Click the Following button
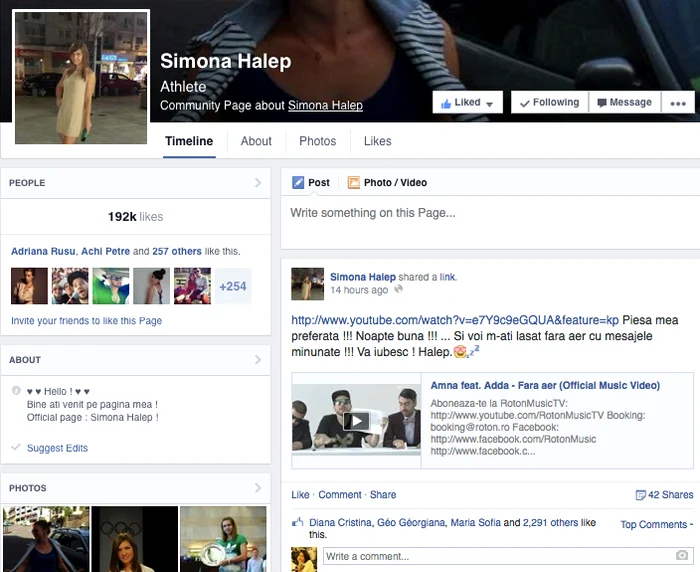This screenshot has width=700, height=572. click(550, 102)
